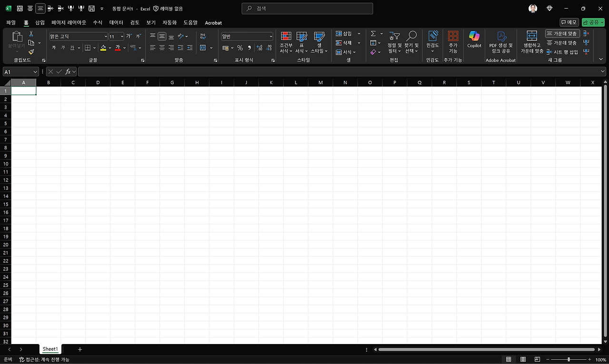Switch to the 수식 ribbon tab
Viewport: 609px width, 364px height.
click(x=98, y=22)
